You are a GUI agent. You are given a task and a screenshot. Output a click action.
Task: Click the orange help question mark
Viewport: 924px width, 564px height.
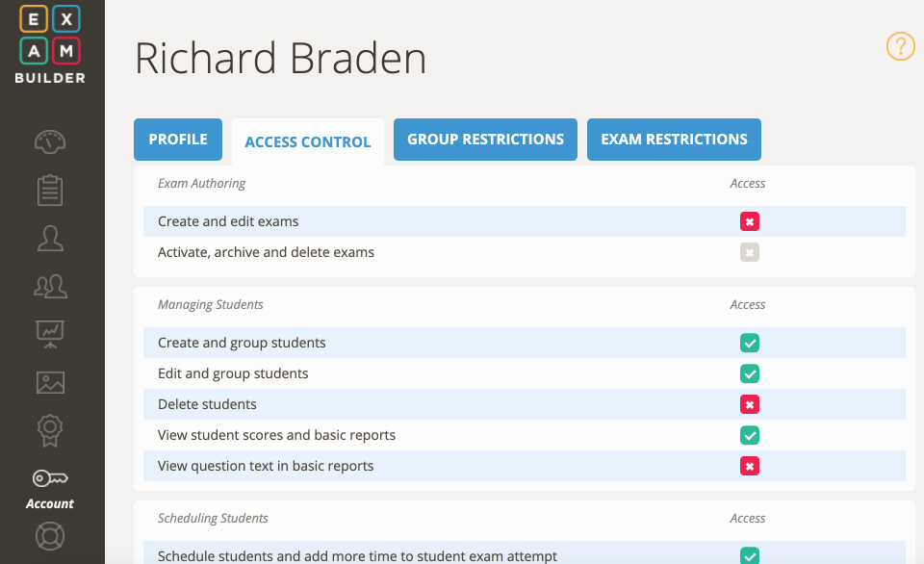[900, 46]
